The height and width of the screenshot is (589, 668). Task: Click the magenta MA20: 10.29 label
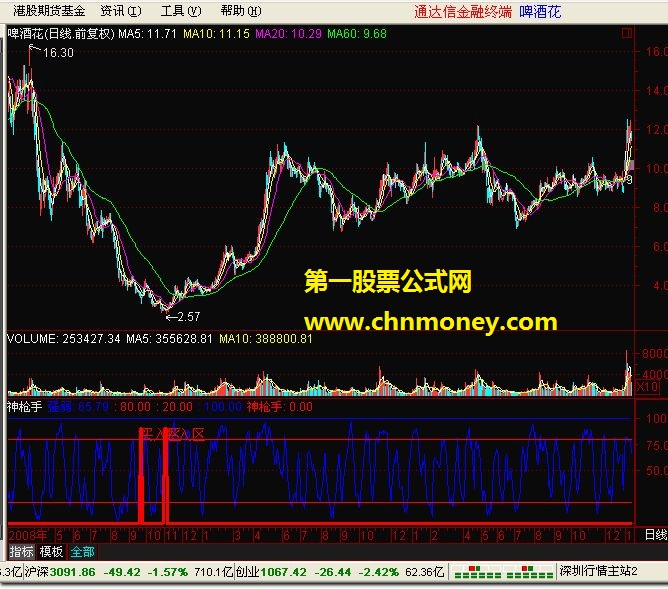click(288, 34)
